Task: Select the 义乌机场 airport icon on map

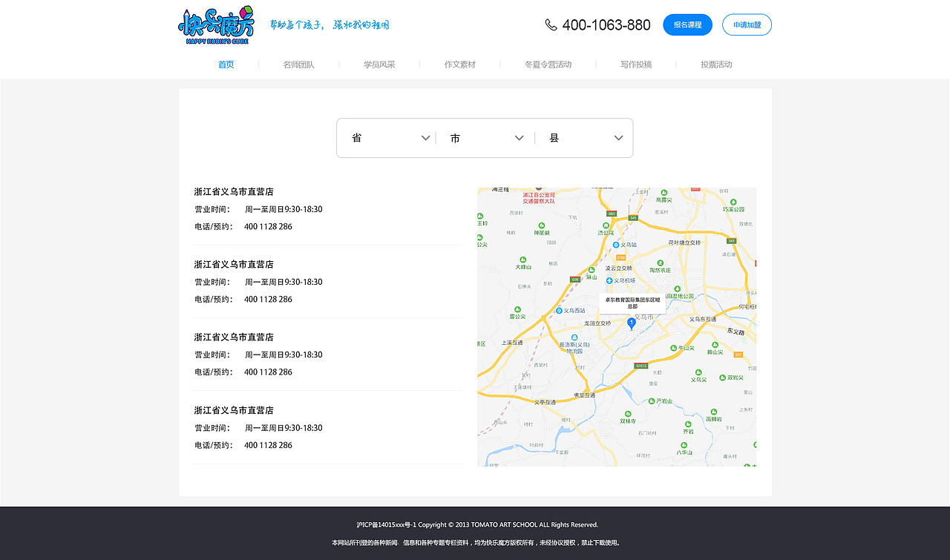Action: pos(609,280)
